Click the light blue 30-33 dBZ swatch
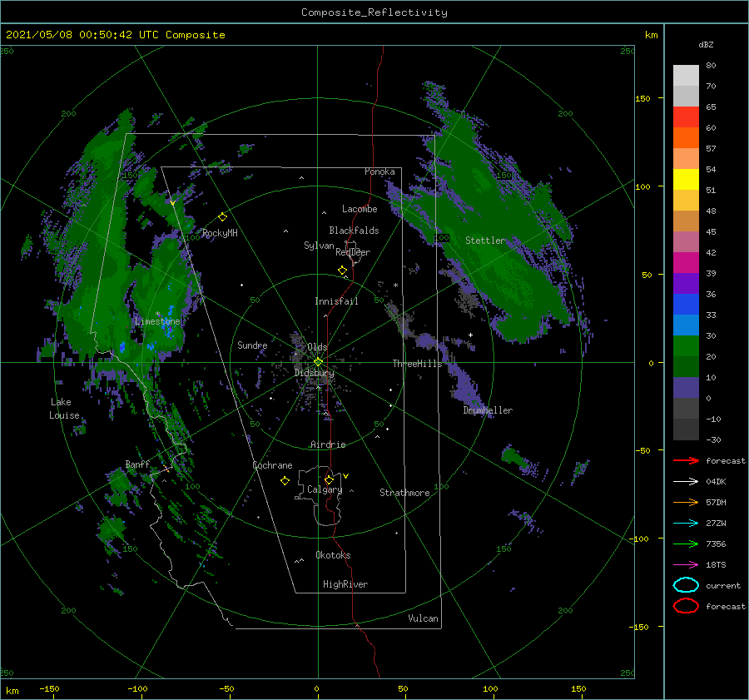The image size is (749, 700). click(x=686, y=325)
